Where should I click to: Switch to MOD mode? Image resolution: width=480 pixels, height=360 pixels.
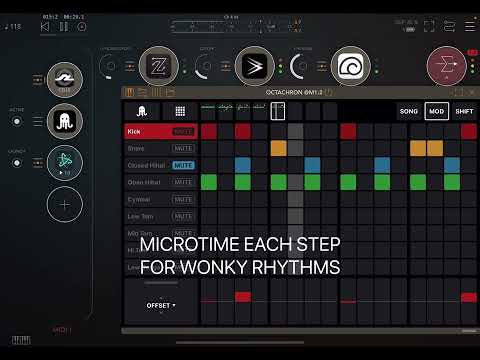pyautogui.click(x=436, y=111)
